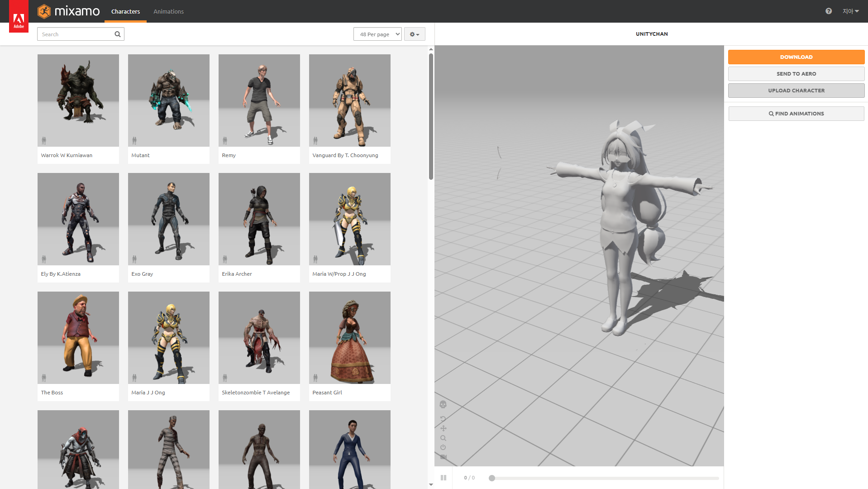Click the scrollbar down arrow

tap(431, 484)
